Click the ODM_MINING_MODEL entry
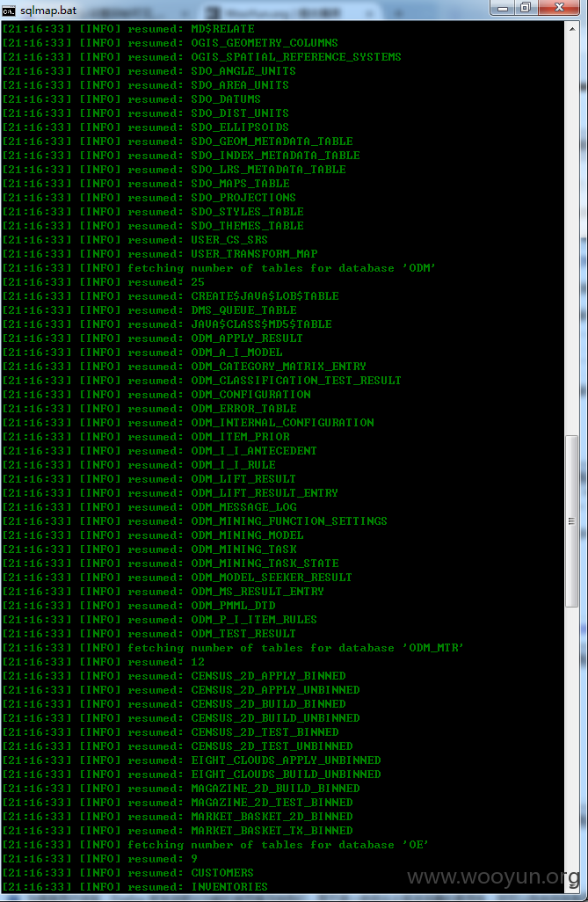 coord(247,535)
